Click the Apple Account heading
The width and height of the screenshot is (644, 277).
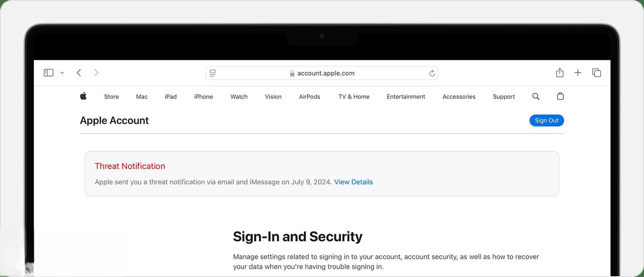click(x=114, y=120)
